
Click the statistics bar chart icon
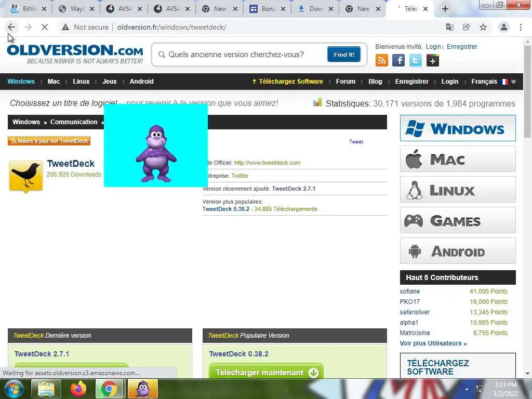(317, 102)
